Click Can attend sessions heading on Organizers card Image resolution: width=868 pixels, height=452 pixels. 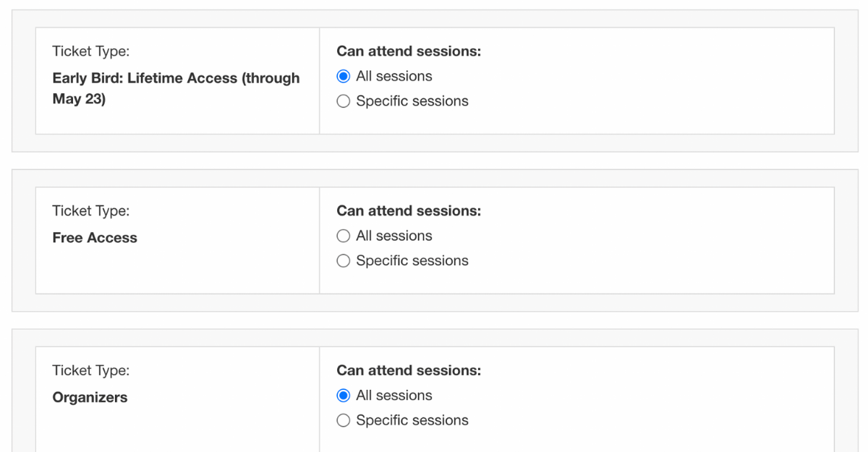coord(408,370)
